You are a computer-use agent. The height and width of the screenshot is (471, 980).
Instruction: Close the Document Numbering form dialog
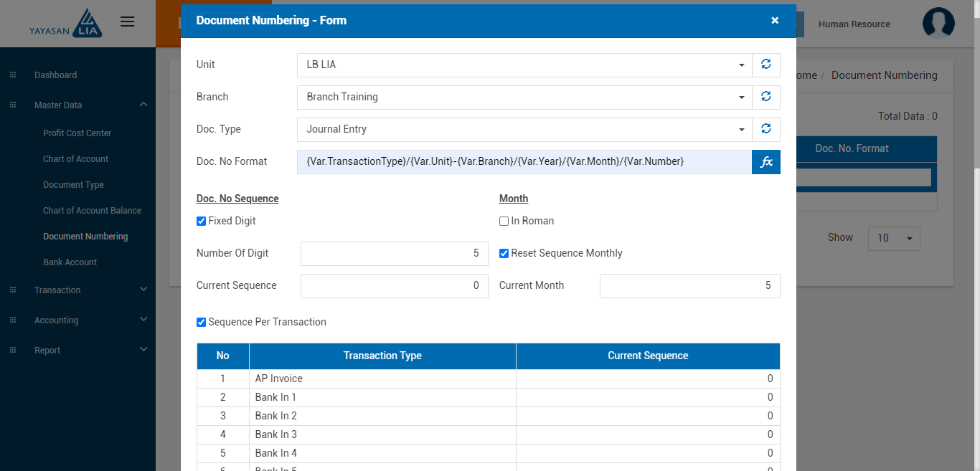[x=775, y=21]
